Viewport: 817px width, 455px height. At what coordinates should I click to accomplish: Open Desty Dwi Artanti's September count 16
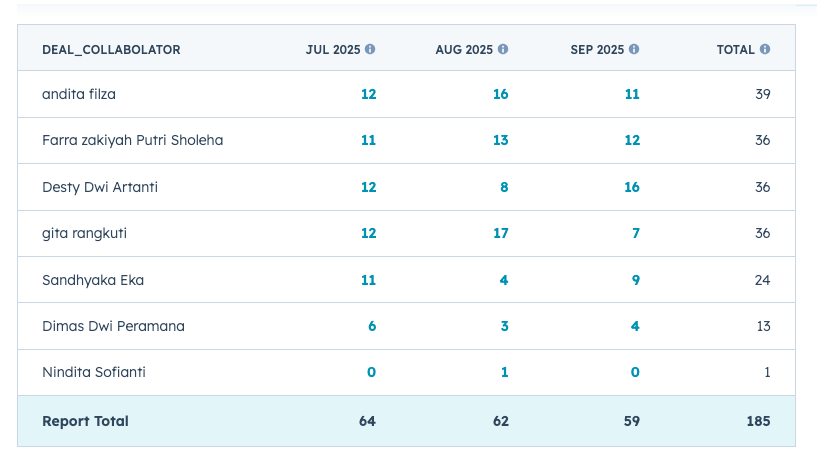[631, 187]
